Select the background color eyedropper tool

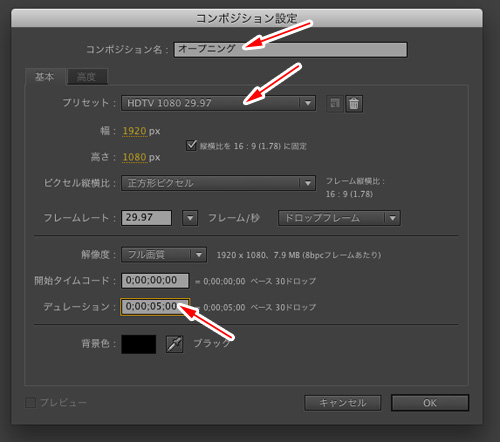click(174, 344)
